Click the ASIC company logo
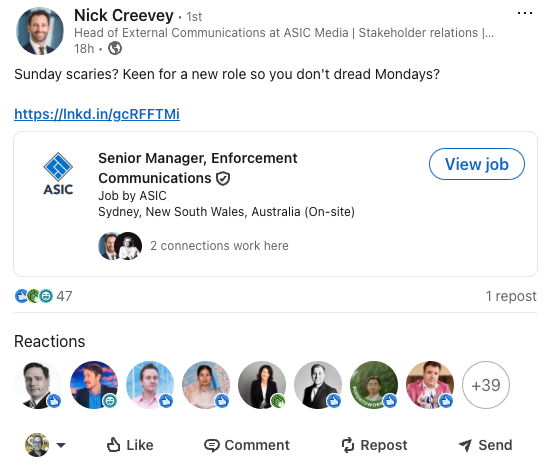The image size is (551, 475). tap(58, 174)
